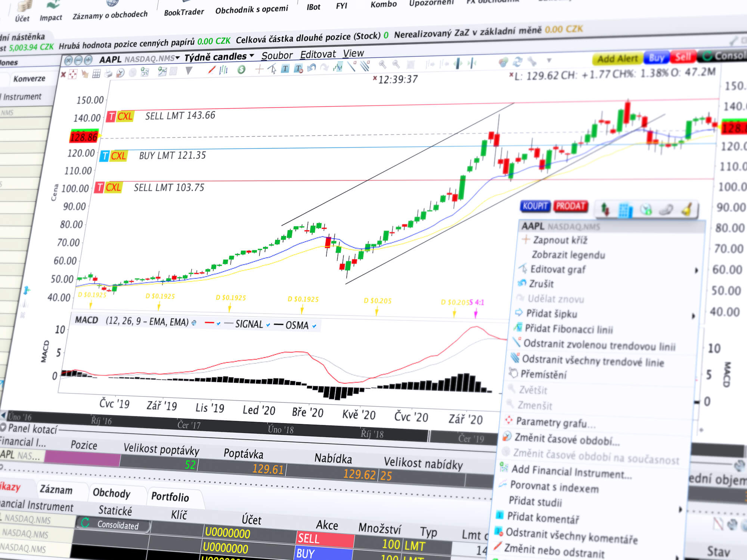Click the red MACD line color swatch

click(x=210, y=323)
